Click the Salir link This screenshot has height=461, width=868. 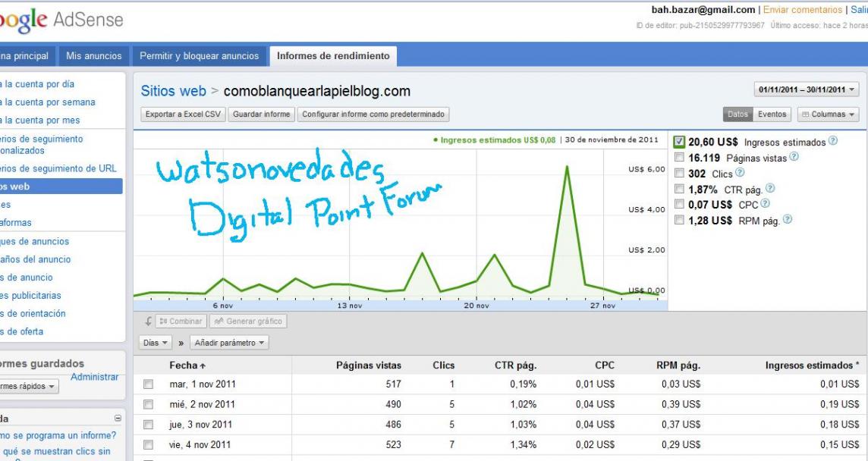click(859, 9)
